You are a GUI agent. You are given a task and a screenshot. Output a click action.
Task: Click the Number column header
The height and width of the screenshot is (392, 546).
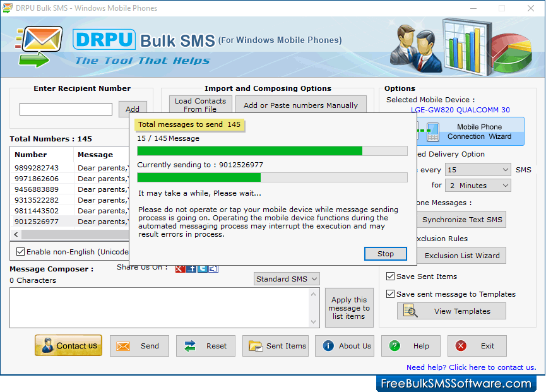(x=42, y=155)
